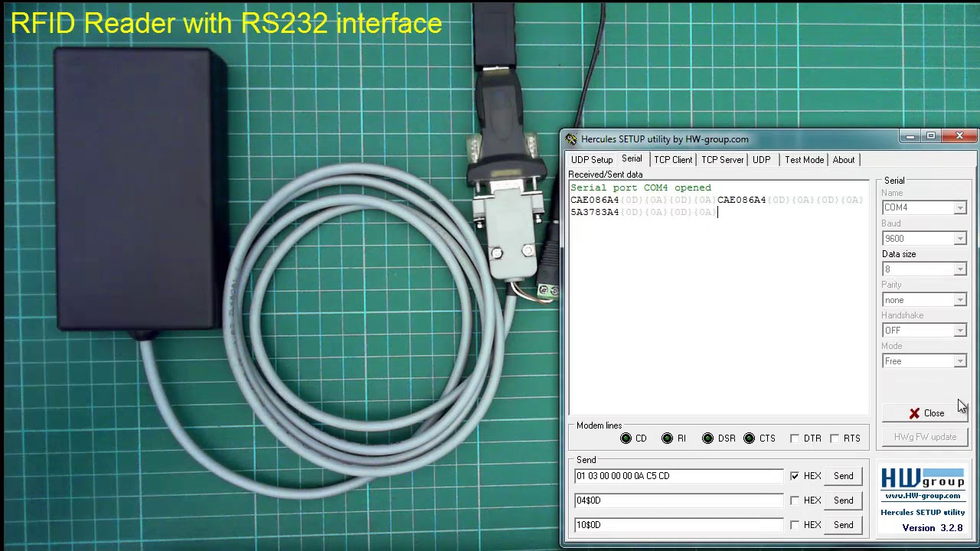
Task: Maximize the Hercules window
Action: click(x=930, y=136)
